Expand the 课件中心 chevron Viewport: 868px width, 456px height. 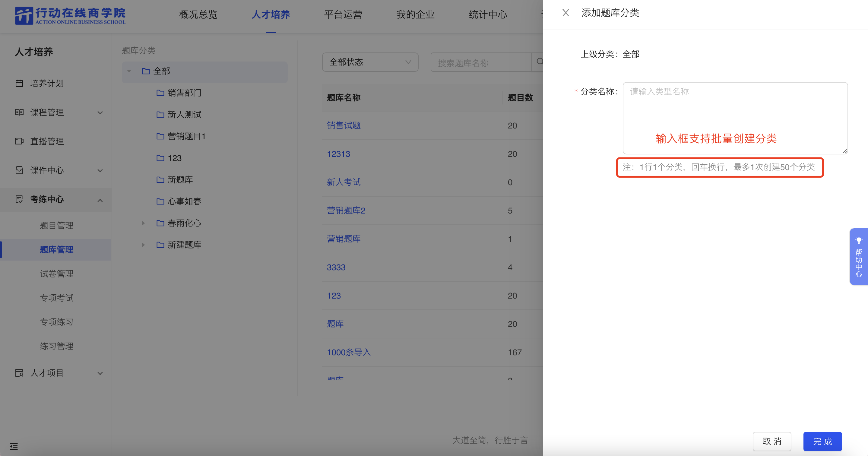[100, 170]
